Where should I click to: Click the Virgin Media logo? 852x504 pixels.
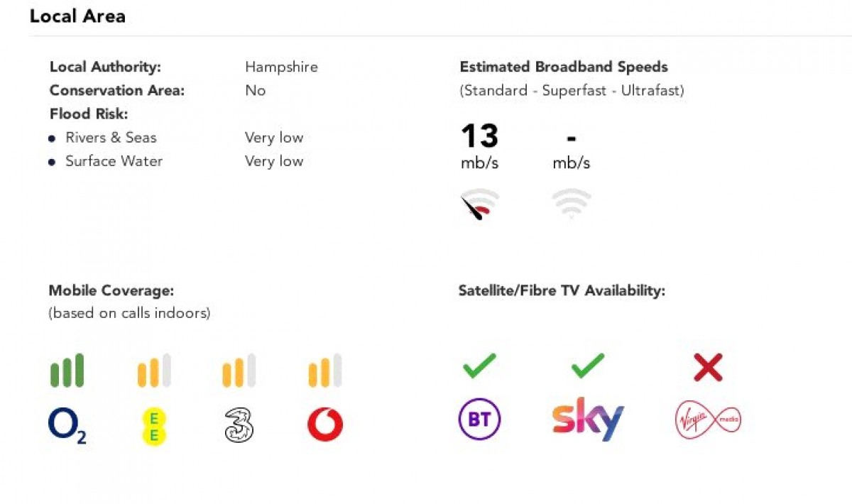(708, 420)
